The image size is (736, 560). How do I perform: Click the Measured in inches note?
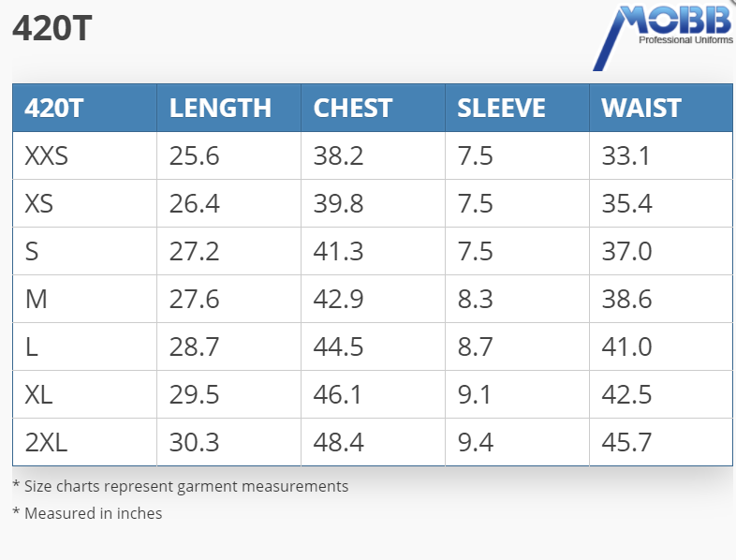[87, 513]
